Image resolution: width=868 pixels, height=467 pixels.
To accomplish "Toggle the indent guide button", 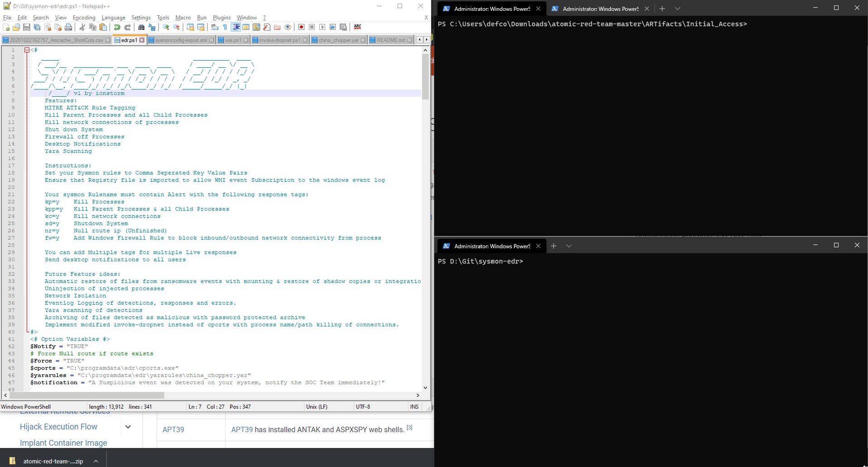I will tap(236, 27).
